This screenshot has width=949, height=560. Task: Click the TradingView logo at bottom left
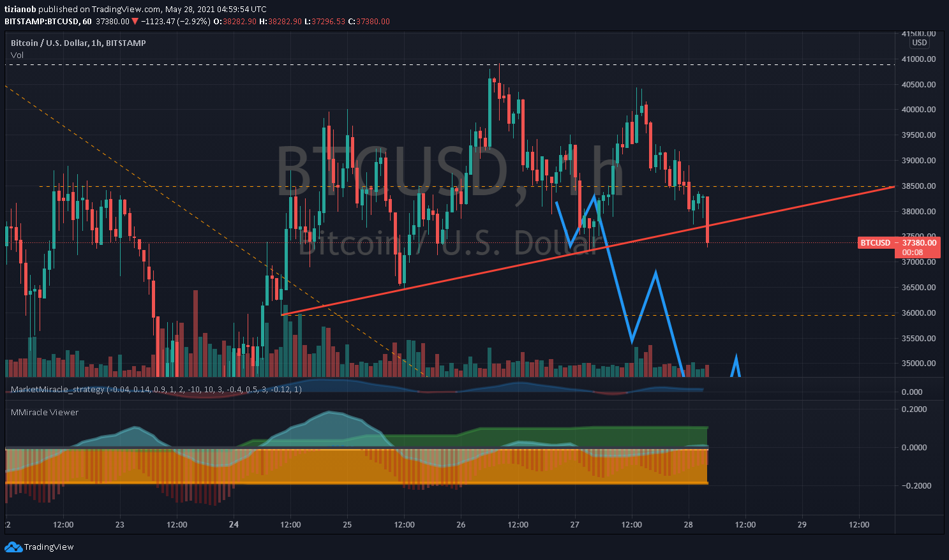point(40,547)
